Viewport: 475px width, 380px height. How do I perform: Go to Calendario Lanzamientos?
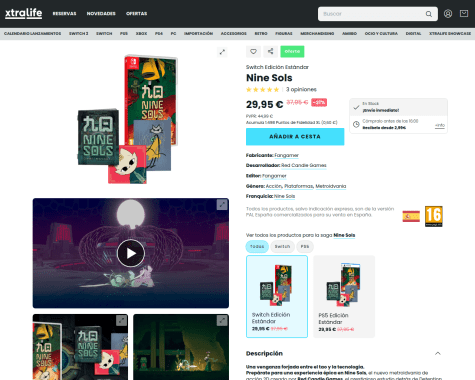(32, 34)
